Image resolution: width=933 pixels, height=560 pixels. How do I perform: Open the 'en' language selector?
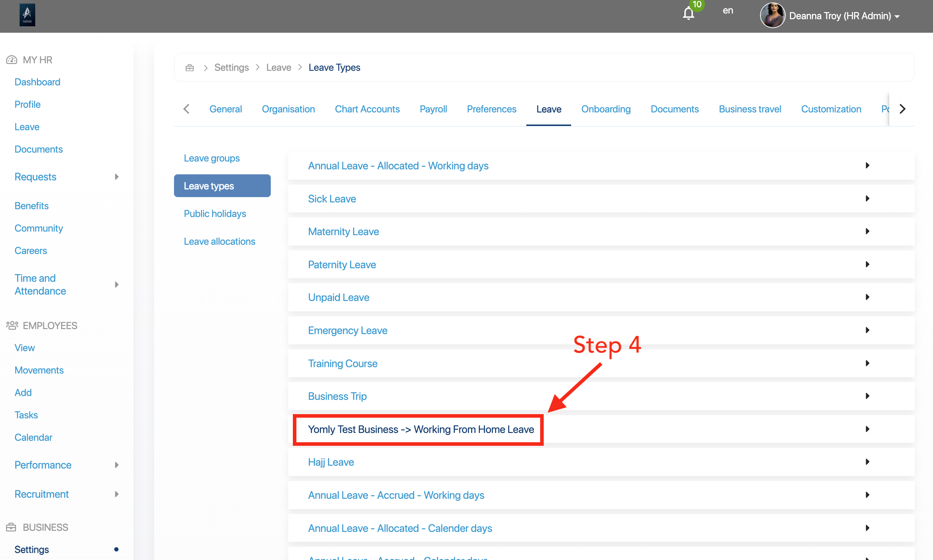[727, 10]
